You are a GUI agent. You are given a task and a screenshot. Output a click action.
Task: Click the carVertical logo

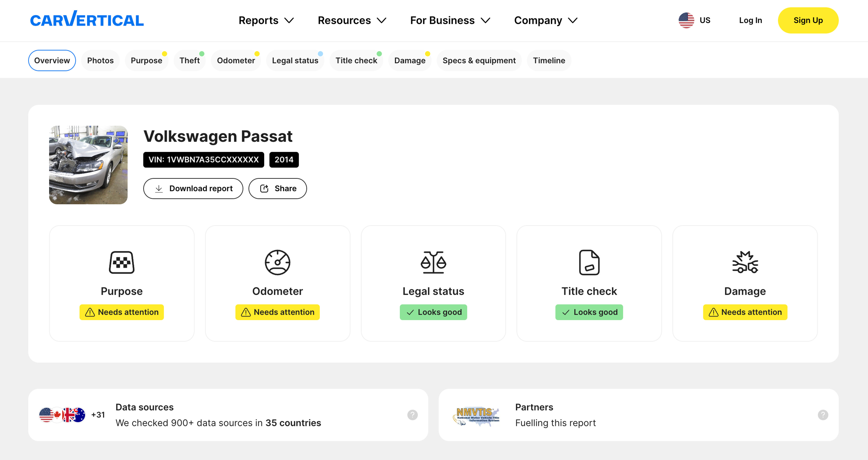pos(87,19)
